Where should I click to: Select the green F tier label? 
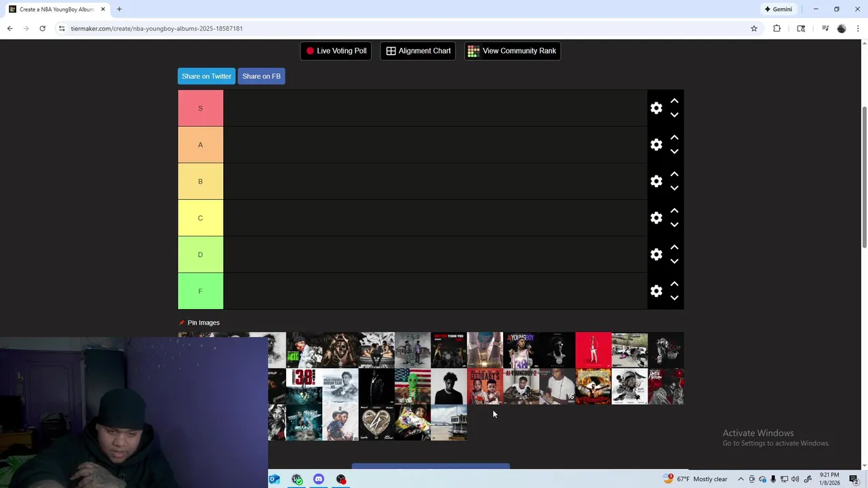click(x=200, y=291)
